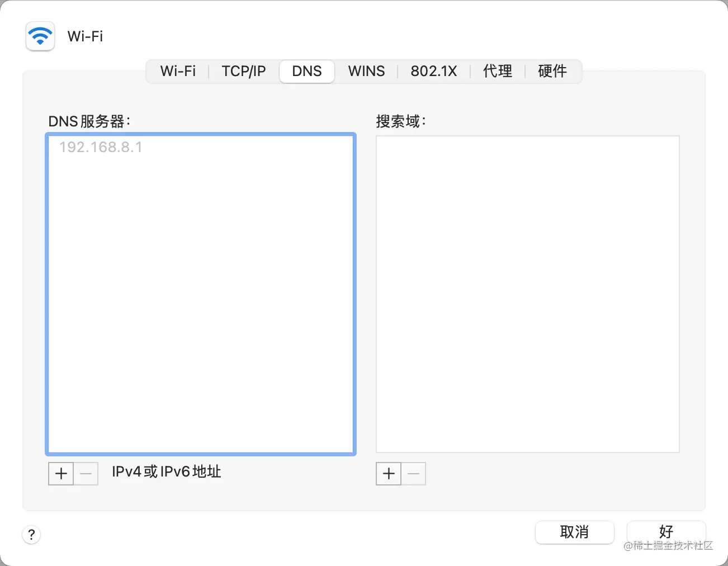
Task: Open help with the question mark button
Action: click(31, 534)
